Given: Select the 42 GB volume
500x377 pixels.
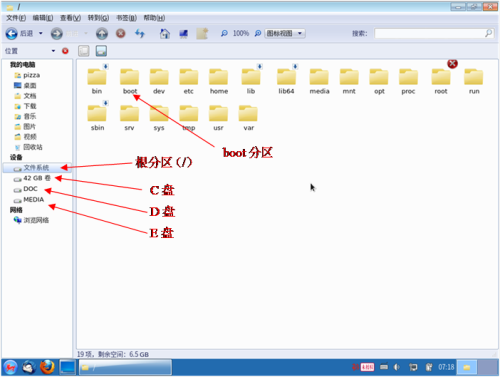Looking at the screenshot, I should click(x=32, y=178).
